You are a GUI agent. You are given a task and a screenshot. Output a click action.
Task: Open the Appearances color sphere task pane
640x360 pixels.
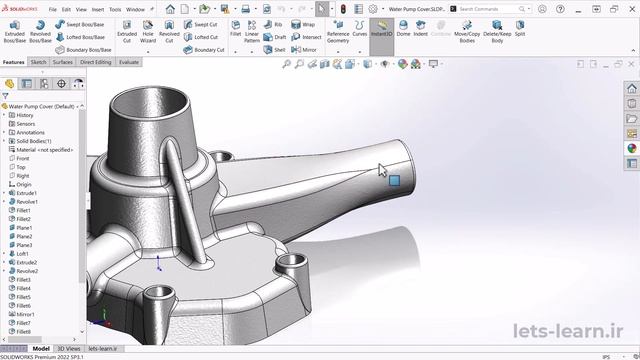tap(632, 148)
